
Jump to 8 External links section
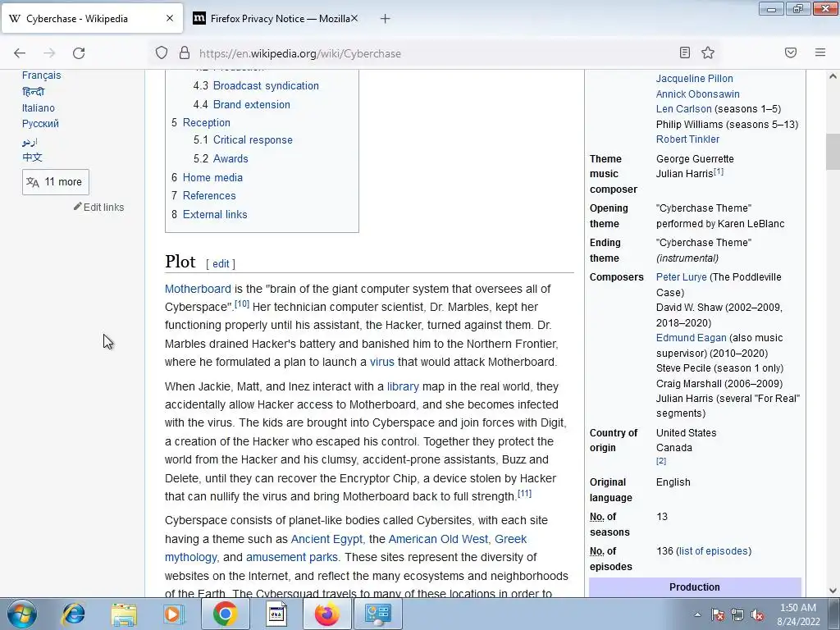[x=209, y=214]
